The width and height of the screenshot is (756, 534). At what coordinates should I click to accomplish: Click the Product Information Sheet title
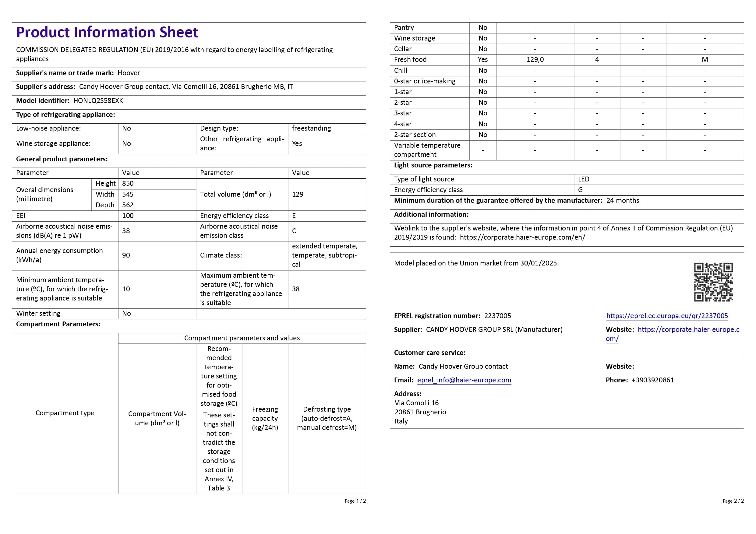click(107, 32)
